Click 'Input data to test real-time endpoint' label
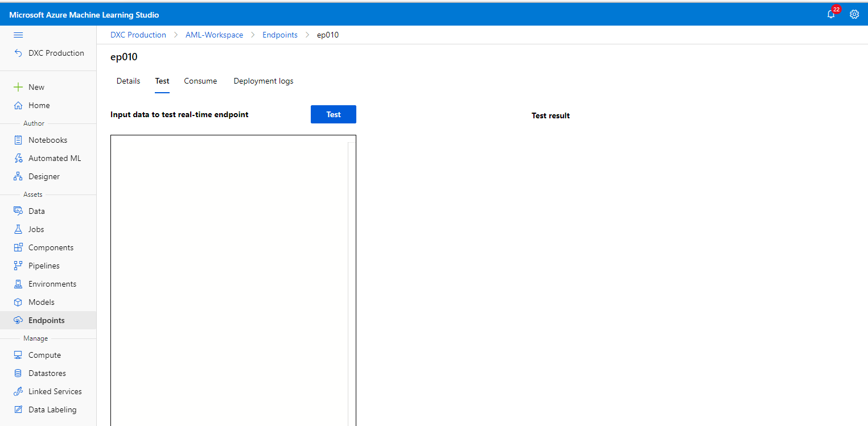The width and height of the screenshot is (868, 426). (179, 114)
